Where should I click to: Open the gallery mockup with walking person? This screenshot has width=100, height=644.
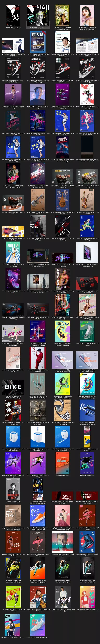coord(38,281)
